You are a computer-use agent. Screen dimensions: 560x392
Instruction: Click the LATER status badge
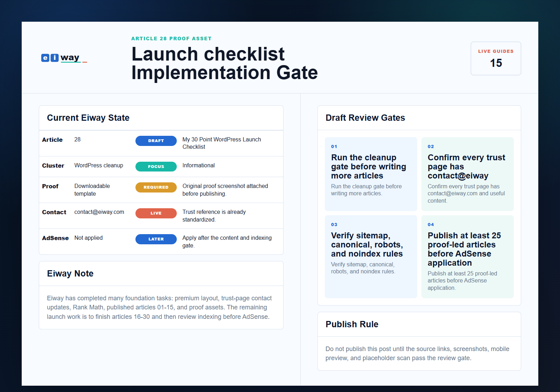pyautogui.click(x=156, y=239)
